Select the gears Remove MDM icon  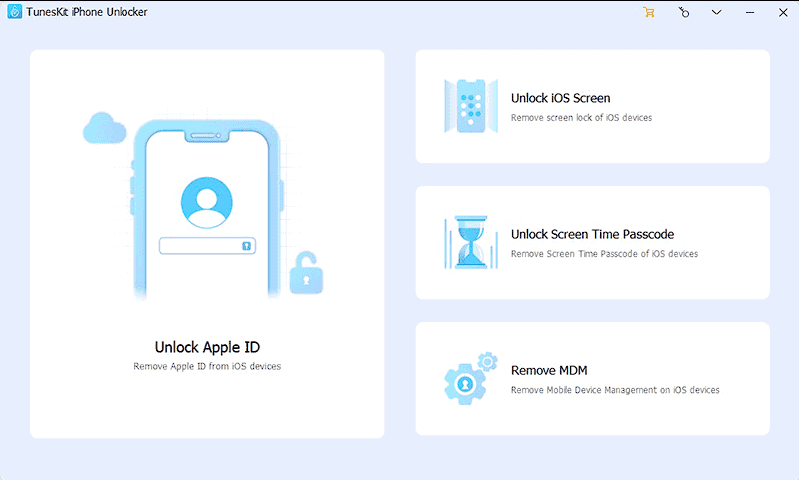[470, 378]
